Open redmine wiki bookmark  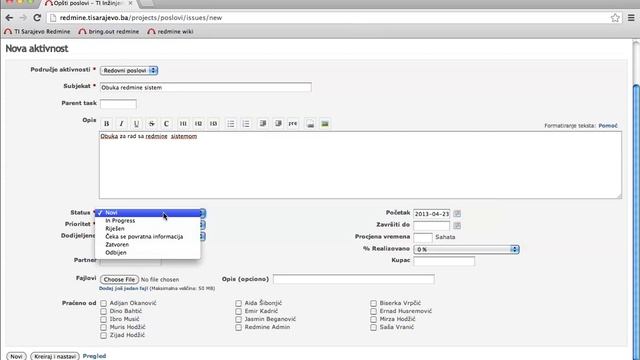pyautogui.click(x=170, y=31)
